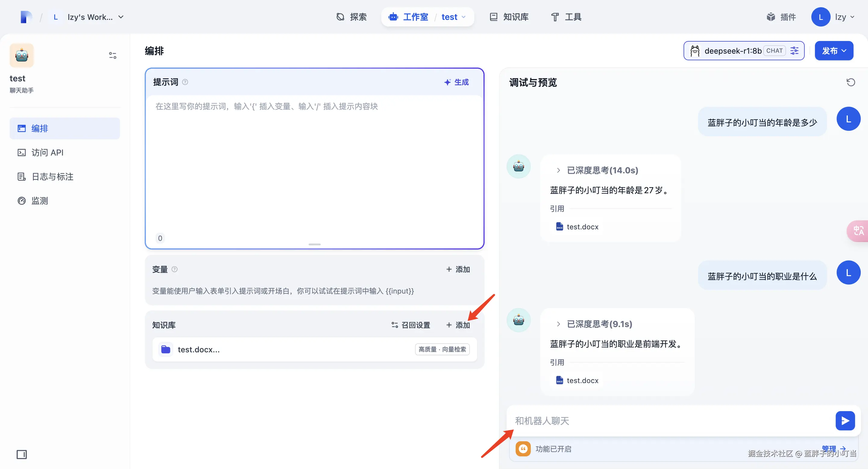Click the prompt help question mark icon

pyautogui.click(x=185, y=82)
